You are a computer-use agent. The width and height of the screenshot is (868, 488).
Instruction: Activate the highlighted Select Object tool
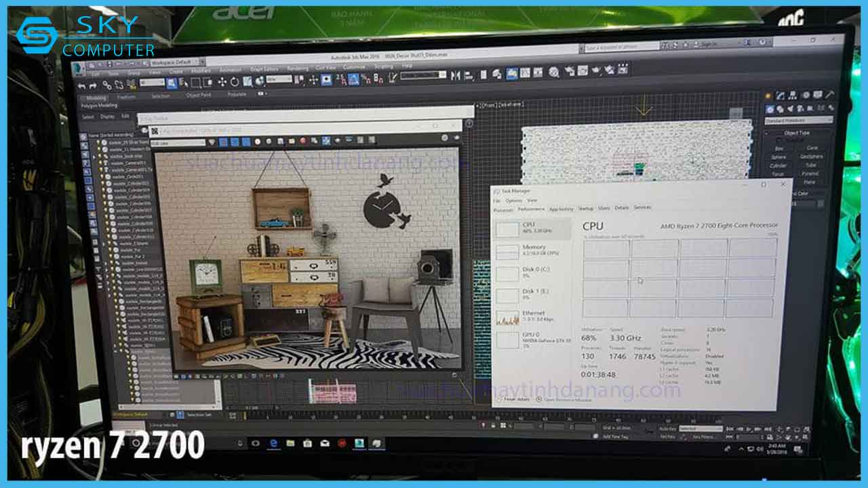pos(172,83)
